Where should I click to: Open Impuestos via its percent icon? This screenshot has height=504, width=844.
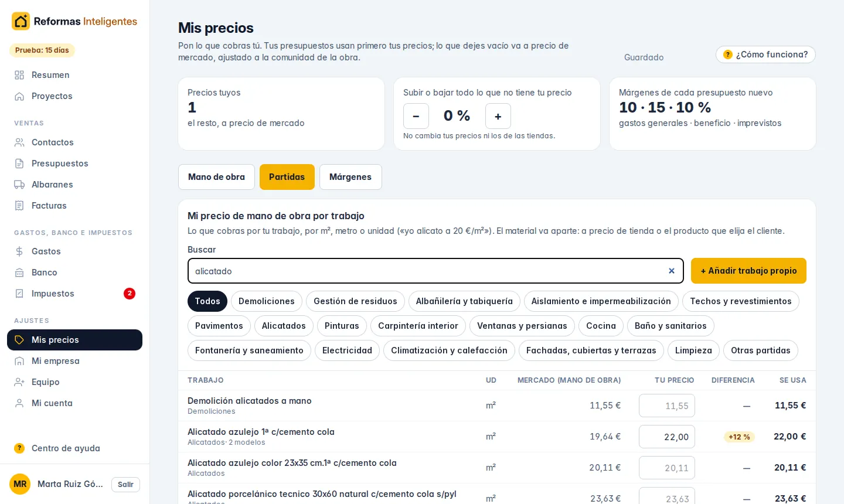(x=19, y=294)
